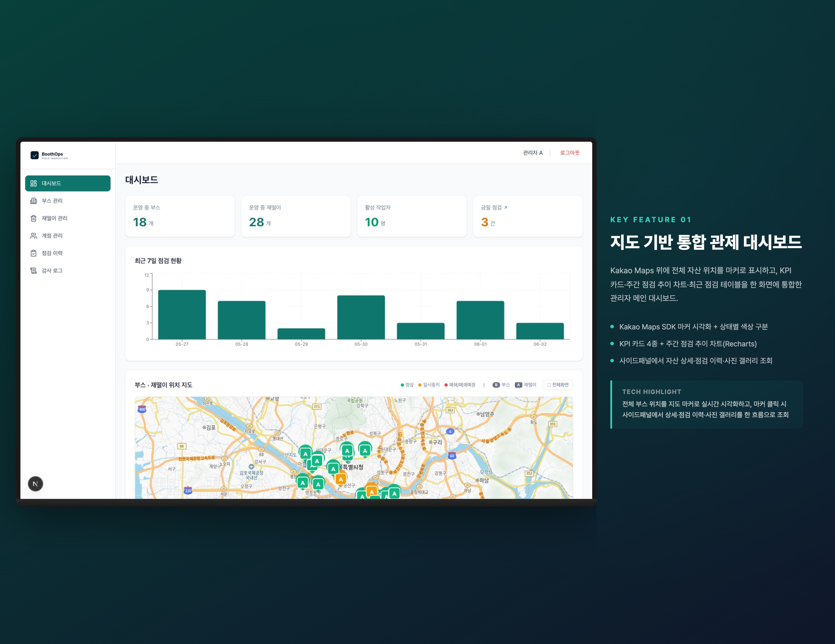835x644 pixels.
Task: Click the green A marker beside 동대문구 label
Action: pyautogui.click(x=365, y=450)
